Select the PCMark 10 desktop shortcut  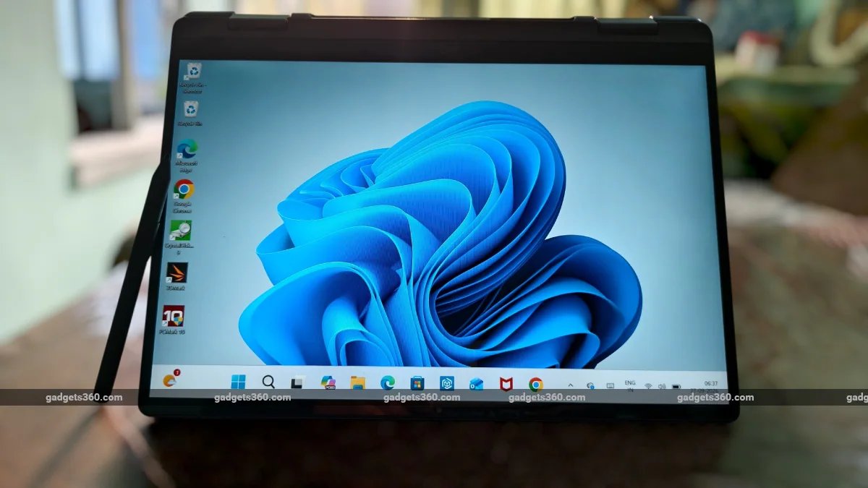pos(173,320)
